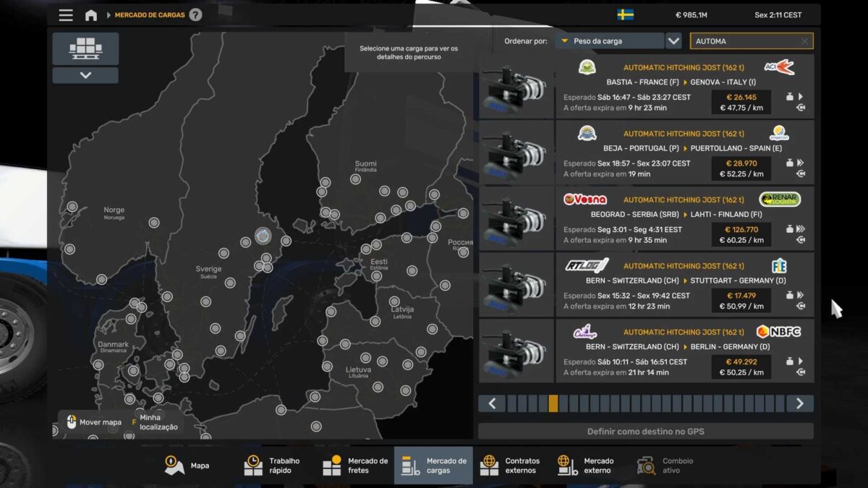This screenshot has height=488, width=868.
Task: Open the help question mark icon
Action: [195, 15]
